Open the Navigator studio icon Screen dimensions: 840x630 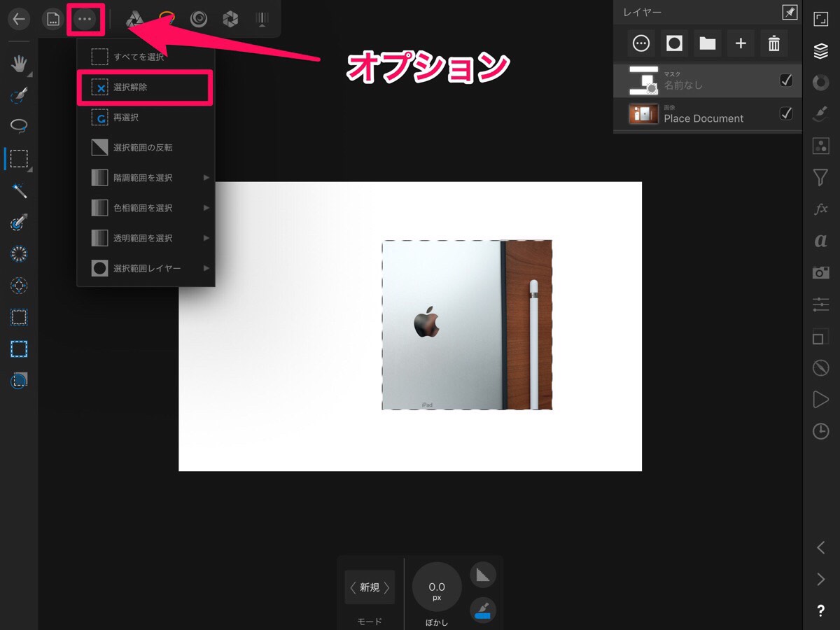click(x=821, y=19)
